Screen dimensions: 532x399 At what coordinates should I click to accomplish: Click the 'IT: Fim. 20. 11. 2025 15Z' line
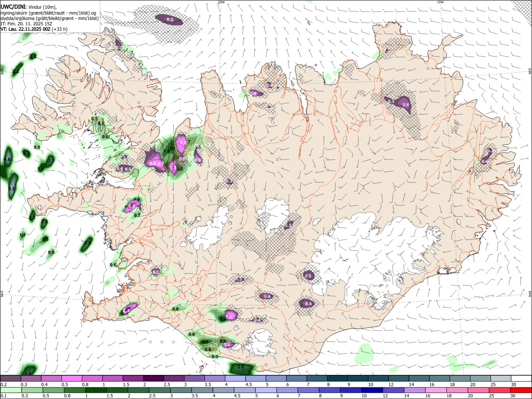26,24
